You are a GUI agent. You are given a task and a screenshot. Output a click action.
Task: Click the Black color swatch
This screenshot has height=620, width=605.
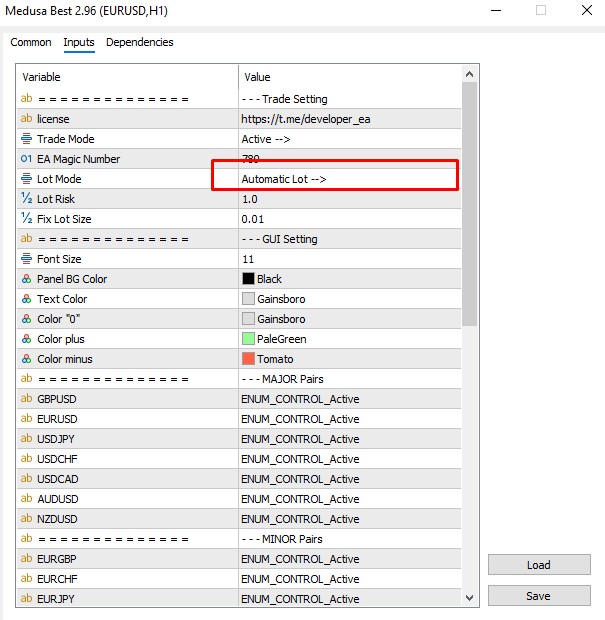[248, 279]
